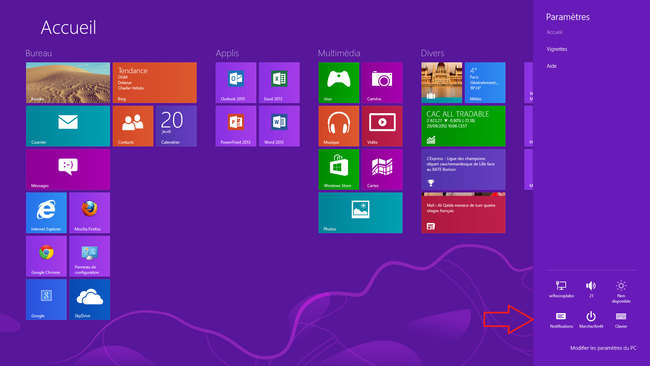The image size is (650, 366).
Task: Open the Clavier keyboard options
Action: click(621, 320)
